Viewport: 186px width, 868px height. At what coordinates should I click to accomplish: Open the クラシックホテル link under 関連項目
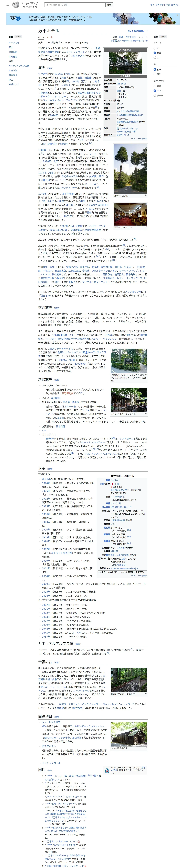[51, 763]
